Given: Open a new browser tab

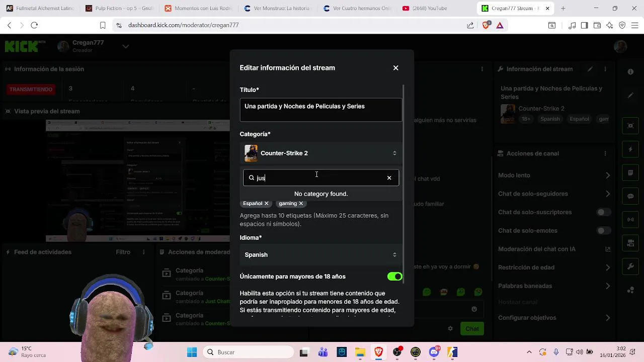Looking at the screenshot, I should 563,9.
